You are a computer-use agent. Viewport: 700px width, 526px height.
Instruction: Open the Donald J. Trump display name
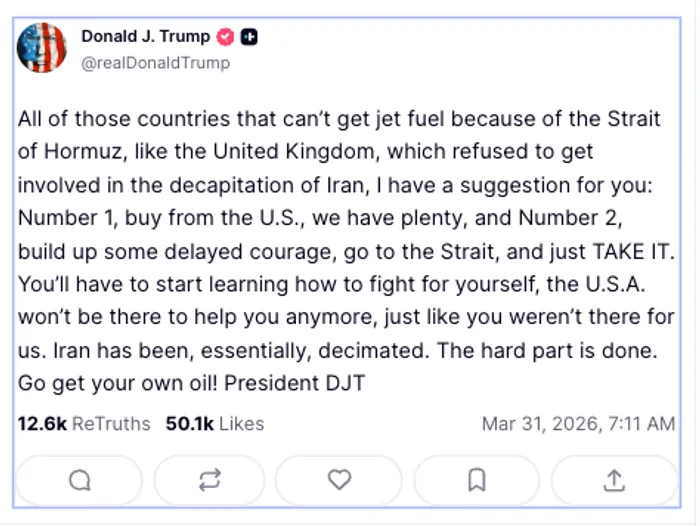(145, 37)
